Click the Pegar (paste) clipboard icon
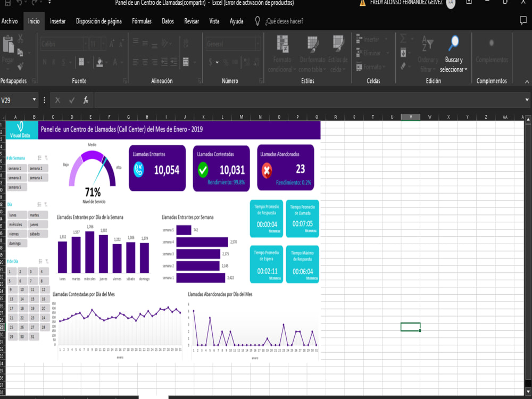532x399 pixels. [8, 44]
